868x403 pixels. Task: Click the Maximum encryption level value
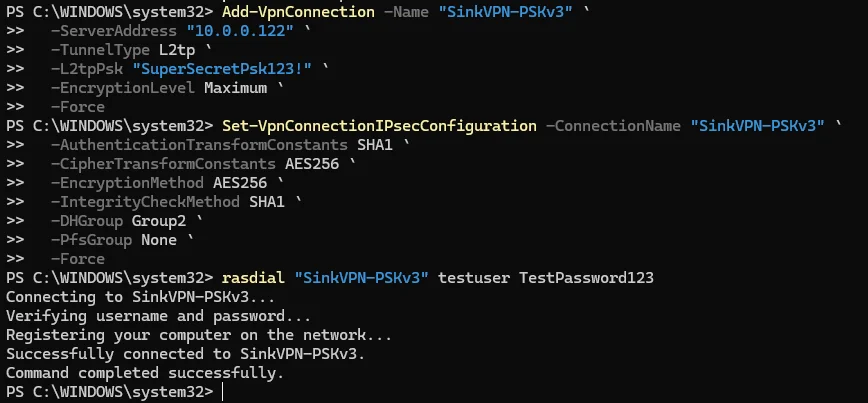coord(236,88)
